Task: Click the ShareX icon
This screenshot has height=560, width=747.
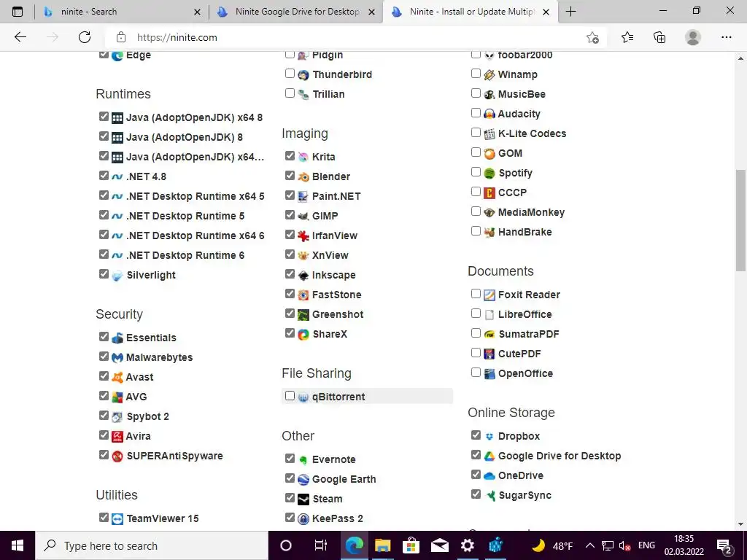Action: [x=303, y=334]
